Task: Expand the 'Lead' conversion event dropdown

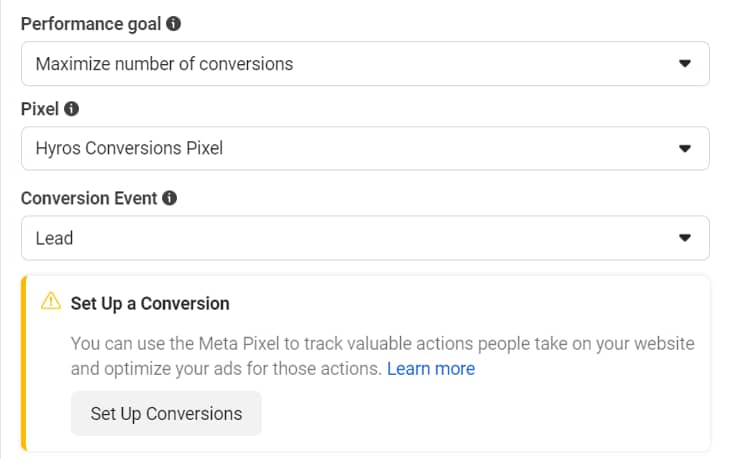Action: pyautogui.click(x=365, y=238)
